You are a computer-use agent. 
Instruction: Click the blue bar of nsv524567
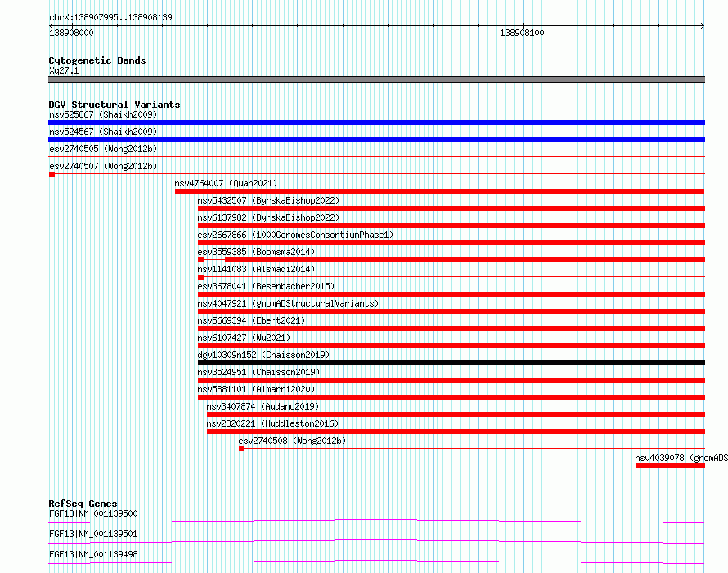(376, 140)
